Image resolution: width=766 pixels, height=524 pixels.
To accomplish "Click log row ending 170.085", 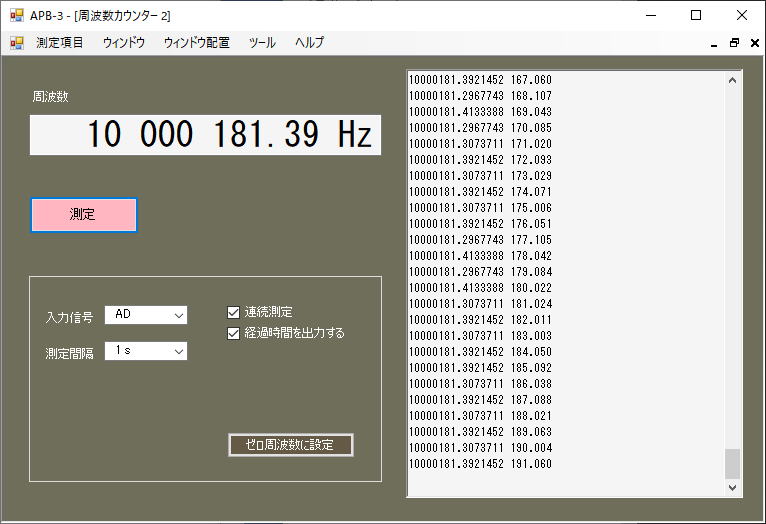I will click(x=480, y=128).
